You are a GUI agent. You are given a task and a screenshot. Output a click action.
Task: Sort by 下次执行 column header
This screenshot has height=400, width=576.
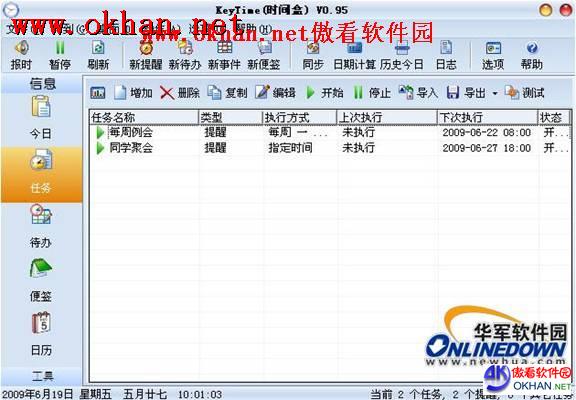point(487,118)
